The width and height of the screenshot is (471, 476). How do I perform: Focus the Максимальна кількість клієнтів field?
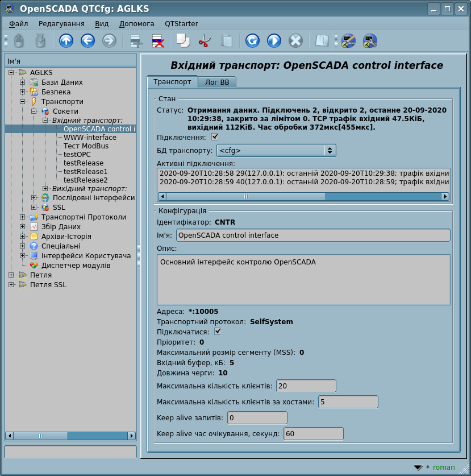pos(306,386)
